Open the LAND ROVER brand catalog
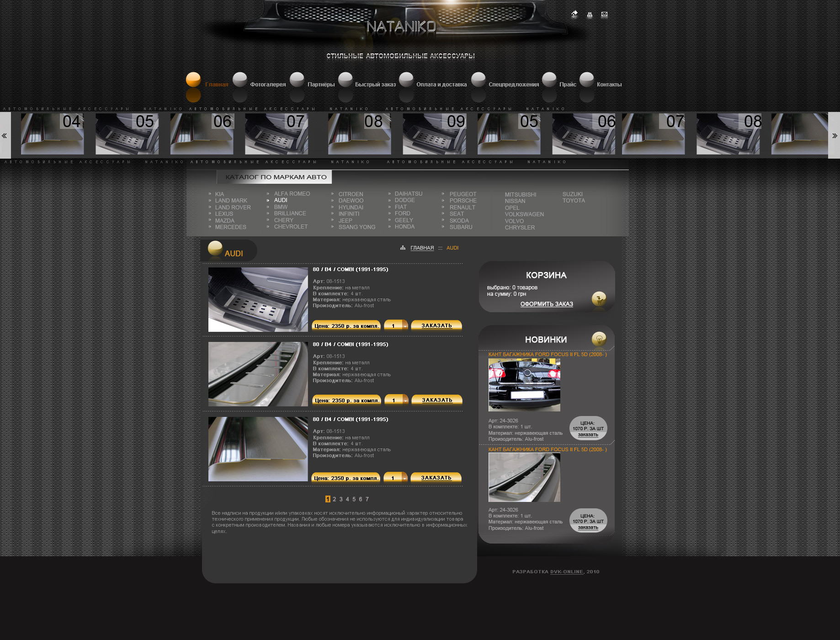This screenshot has width=840, height=640. pos(233,208)
